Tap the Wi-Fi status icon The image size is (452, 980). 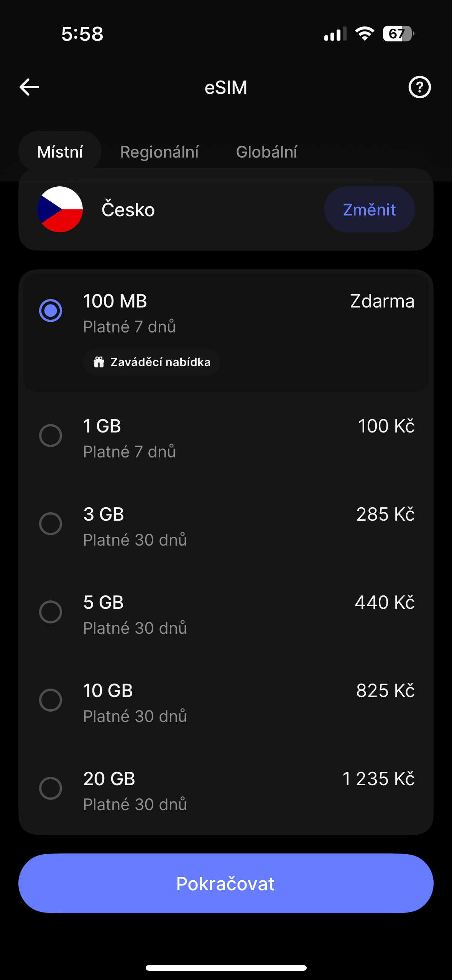pyautogui.click(x=364, y=34)
